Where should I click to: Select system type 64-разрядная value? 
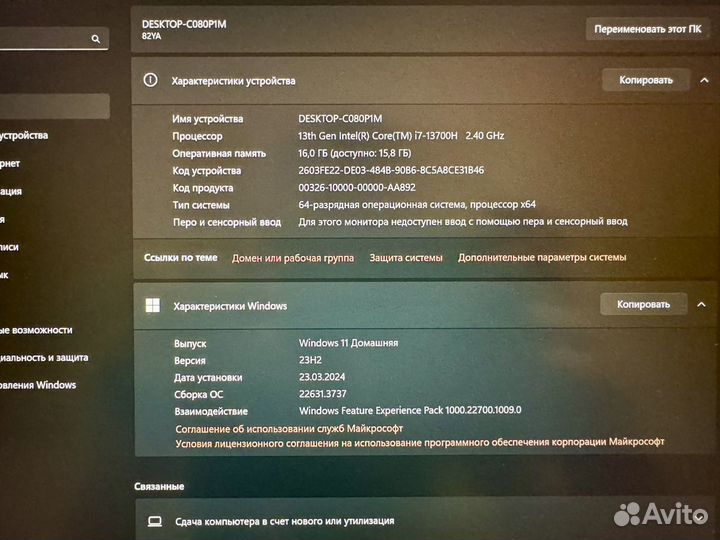417,204
